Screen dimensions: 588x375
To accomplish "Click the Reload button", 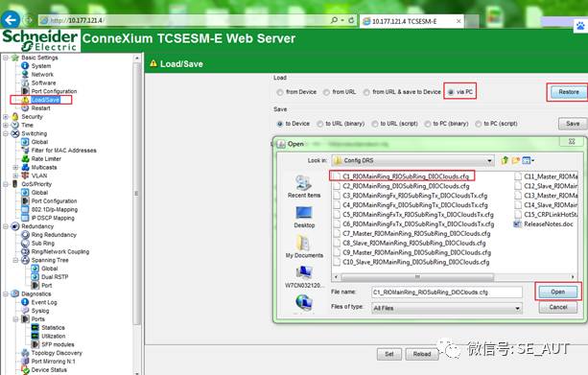I will click(x=422, y=354).
